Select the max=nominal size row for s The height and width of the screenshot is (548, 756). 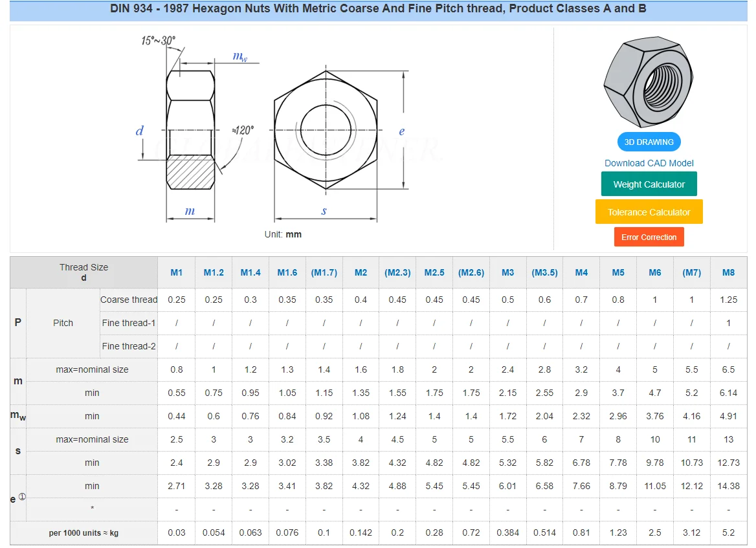tap(91, 439)
